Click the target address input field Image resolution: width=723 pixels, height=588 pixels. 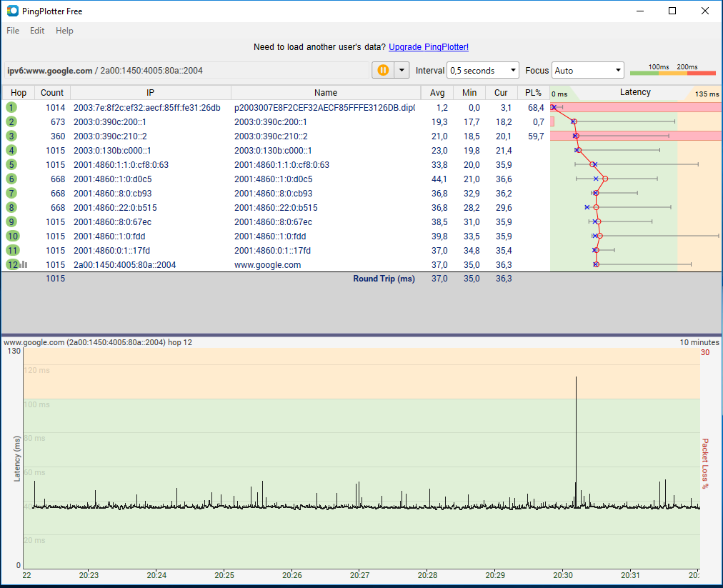coord(186,71)
